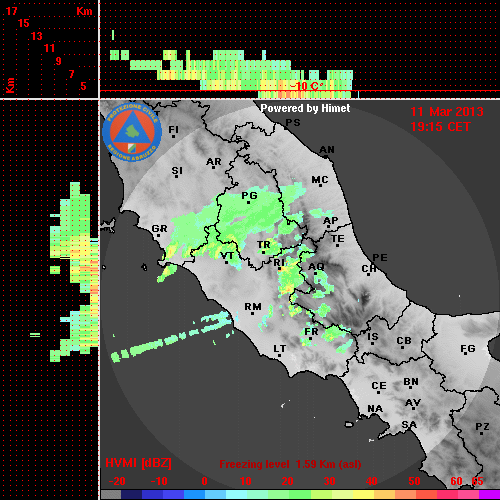Select the FG city label

click(x=468, y=349)
